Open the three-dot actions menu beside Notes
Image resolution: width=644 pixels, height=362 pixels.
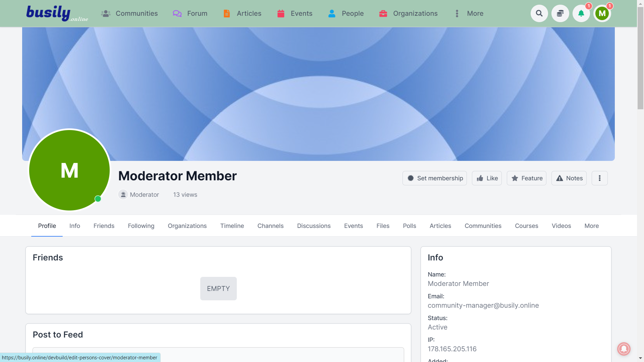[x=599, y=178]
